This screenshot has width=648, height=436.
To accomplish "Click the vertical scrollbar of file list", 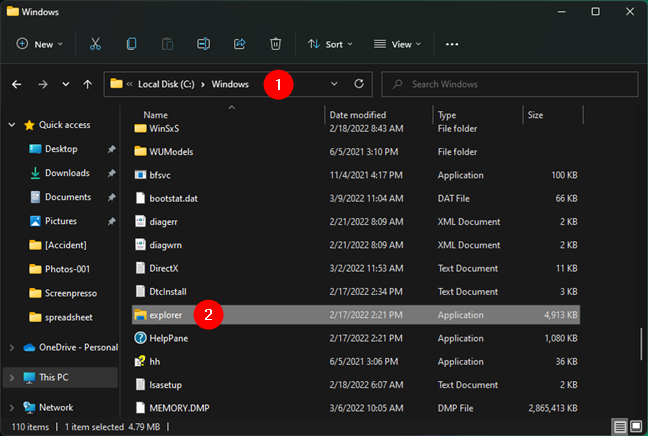I will point(641,344).
